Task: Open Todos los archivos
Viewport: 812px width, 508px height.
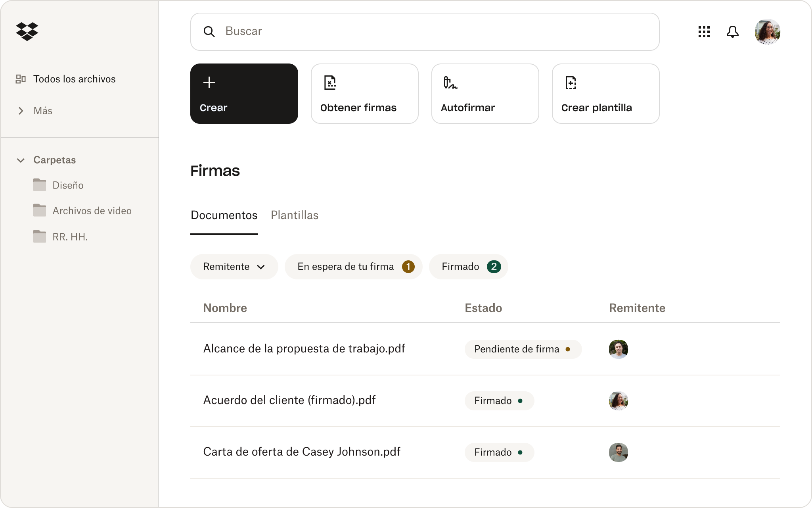Action: coord(75,79)
